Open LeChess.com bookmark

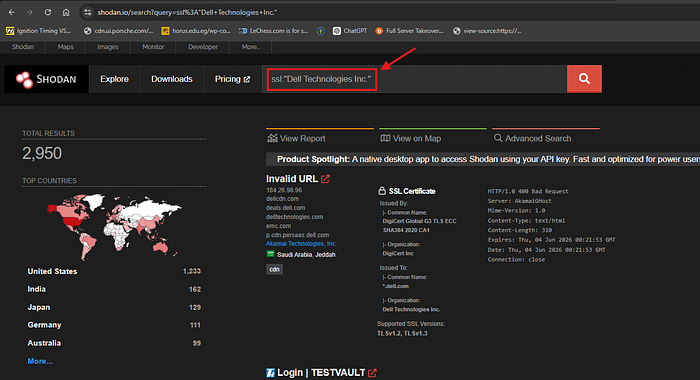[274, 31]
